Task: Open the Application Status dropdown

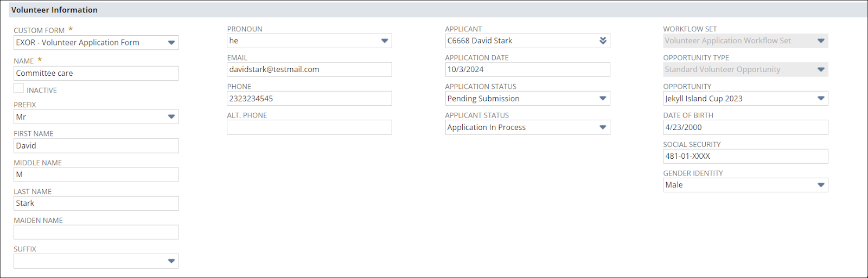Action: 603,99
